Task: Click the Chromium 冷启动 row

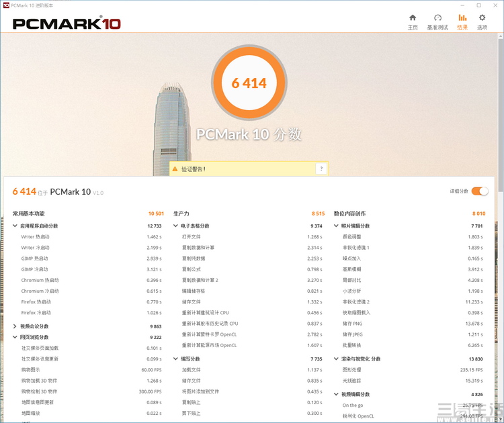Action: [91, 291]
